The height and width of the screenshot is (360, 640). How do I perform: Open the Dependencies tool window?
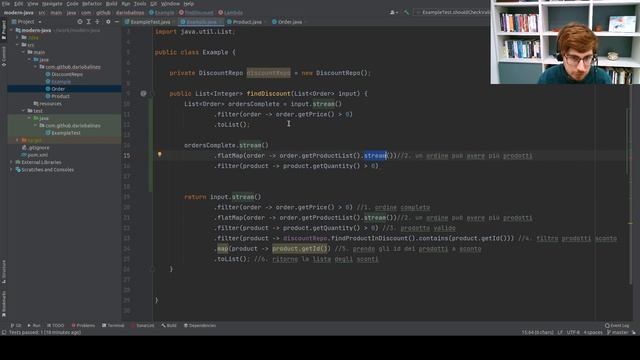click(x=200, y=325)
